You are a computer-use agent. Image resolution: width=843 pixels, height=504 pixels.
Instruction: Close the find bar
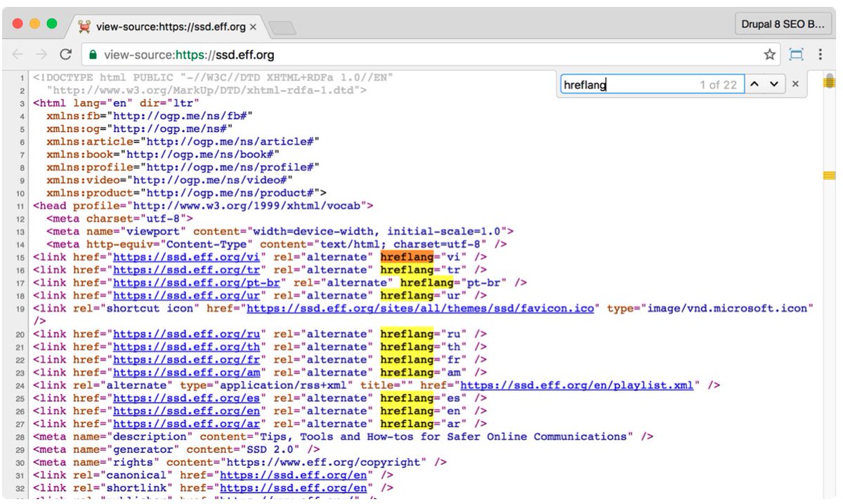795,84
